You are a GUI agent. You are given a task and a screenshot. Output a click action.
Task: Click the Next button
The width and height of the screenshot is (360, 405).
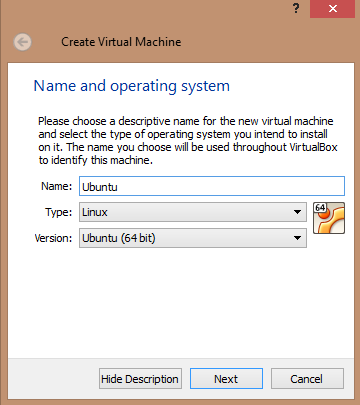(x=226, y=379)
